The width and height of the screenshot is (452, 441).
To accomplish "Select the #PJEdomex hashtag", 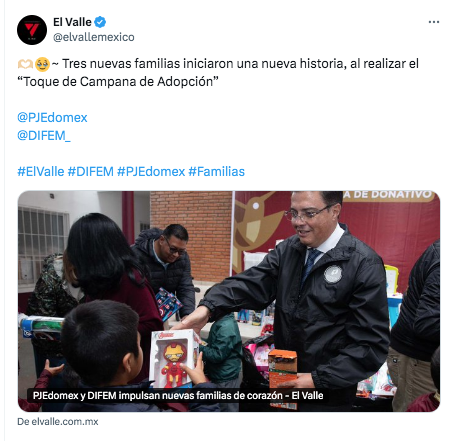I will pos(151,172).
